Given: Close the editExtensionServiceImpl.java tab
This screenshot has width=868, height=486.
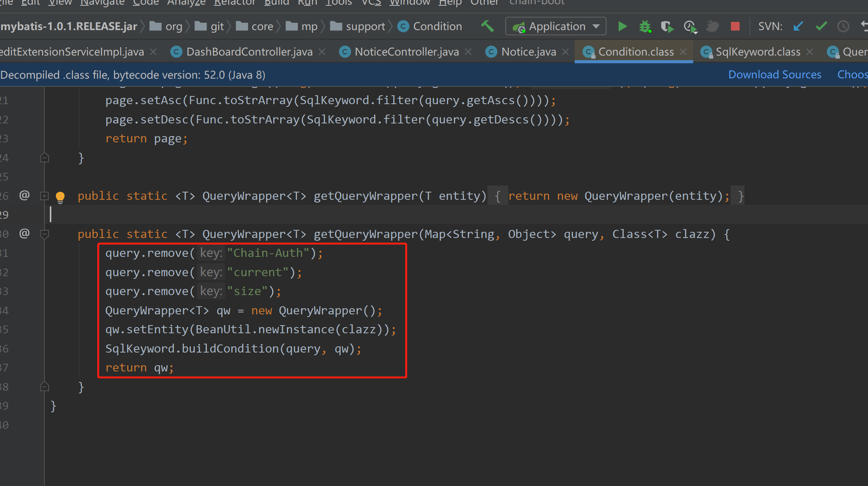Looking at the screenshot, I should click(153, 51).
